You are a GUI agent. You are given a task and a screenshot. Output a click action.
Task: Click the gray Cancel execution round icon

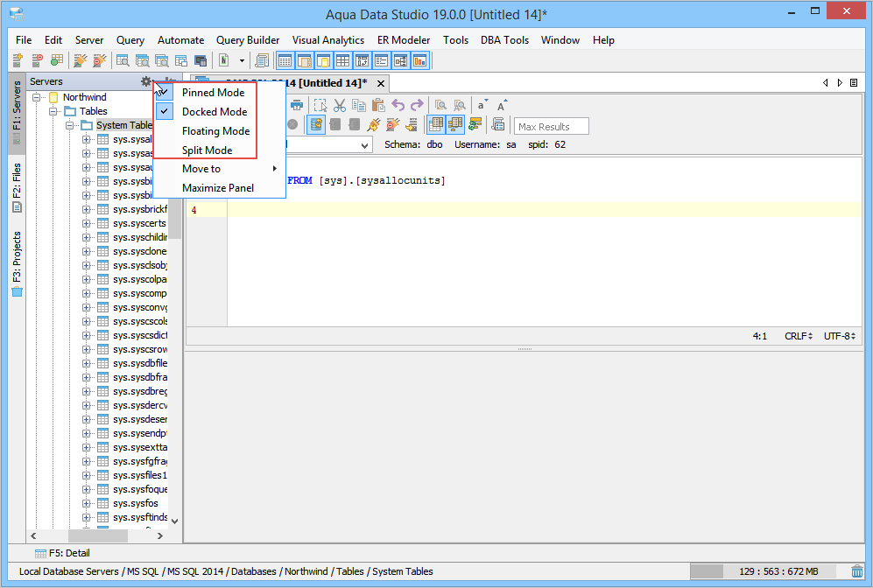[x=292, y=124]
